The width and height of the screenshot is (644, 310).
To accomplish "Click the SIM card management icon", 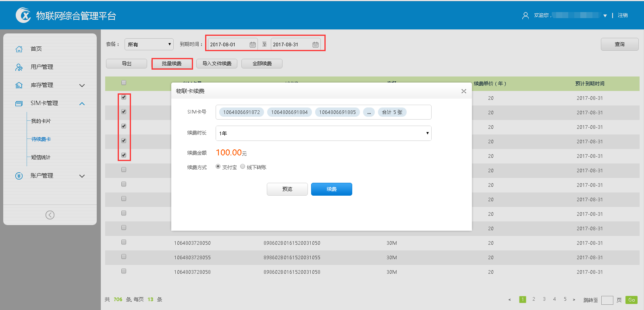I will click(19, 103).
